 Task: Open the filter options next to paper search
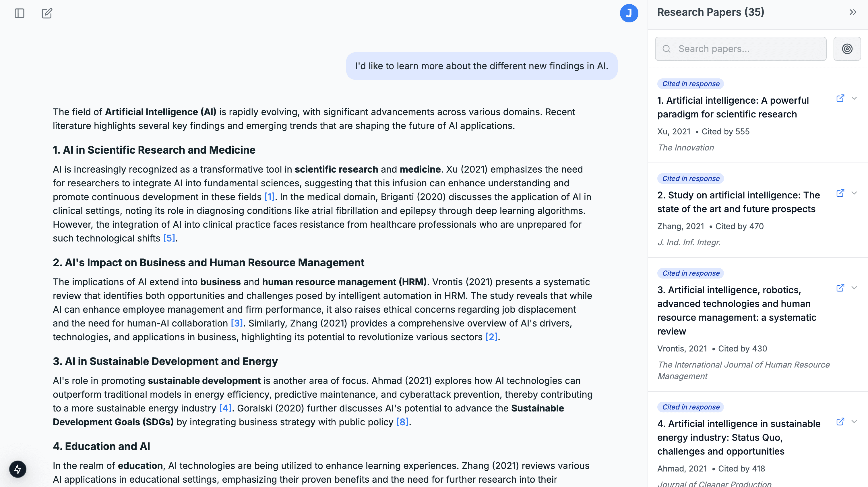847,49
